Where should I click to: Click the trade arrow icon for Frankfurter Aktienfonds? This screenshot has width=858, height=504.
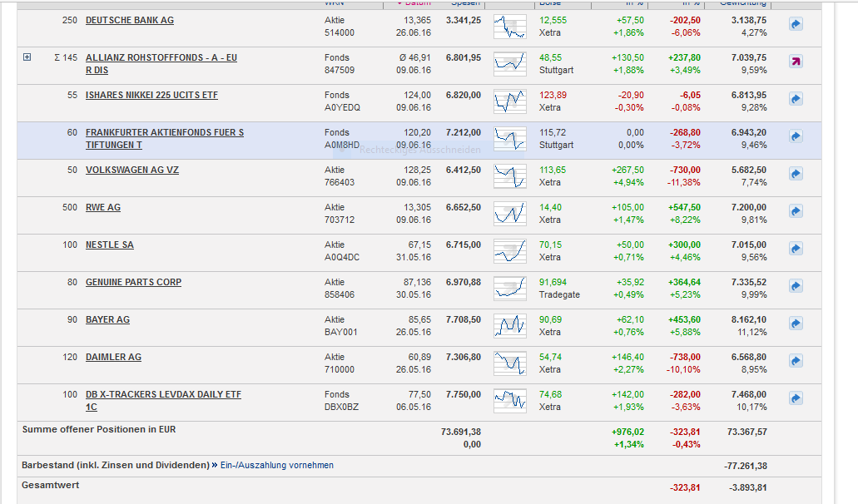coord(796,136)
